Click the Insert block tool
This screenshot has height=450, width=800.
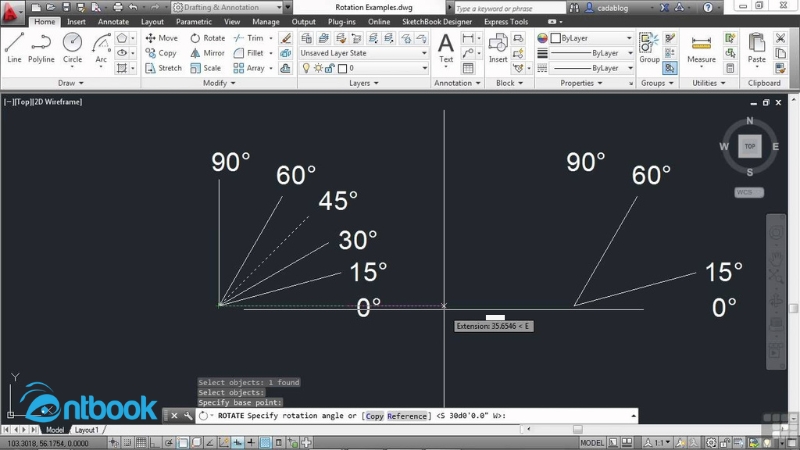[498, 48]
